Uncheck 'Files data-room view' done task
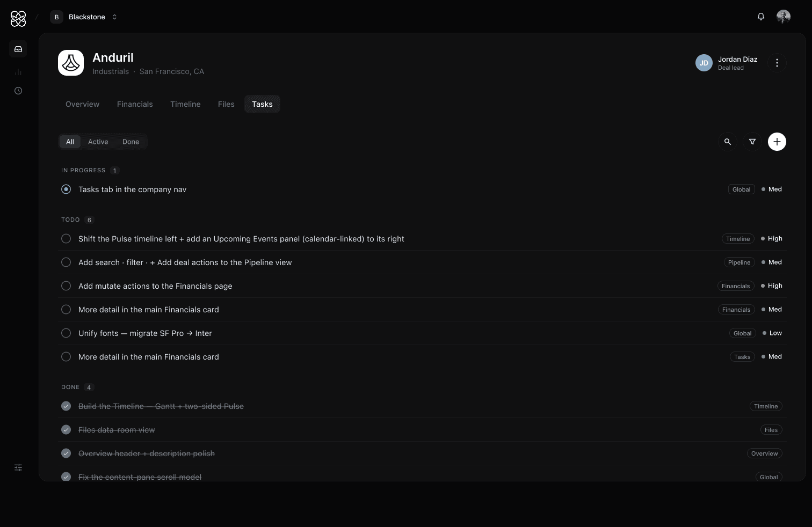Image resolution: width=812 pixels, height=527 pixels. (x=66, y=430)
